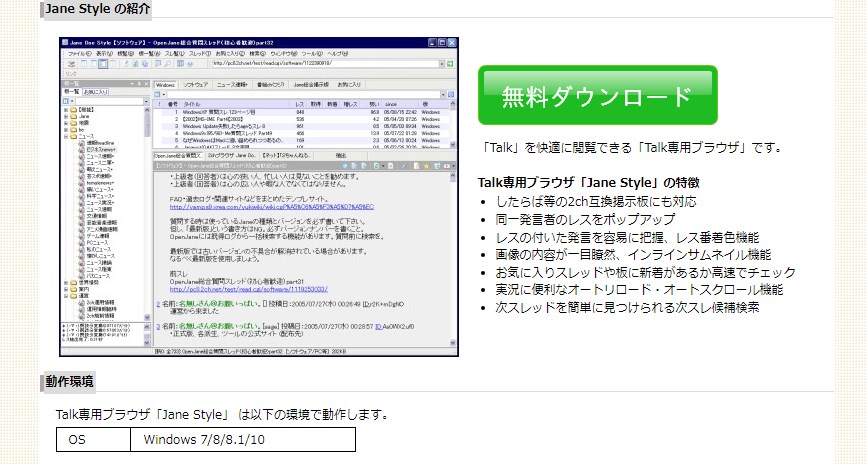Click the 同一発言者のレスをポップアップ bullet
Image resolution: width=867 pixels, height=464 pixels.
tap(586, 219)
